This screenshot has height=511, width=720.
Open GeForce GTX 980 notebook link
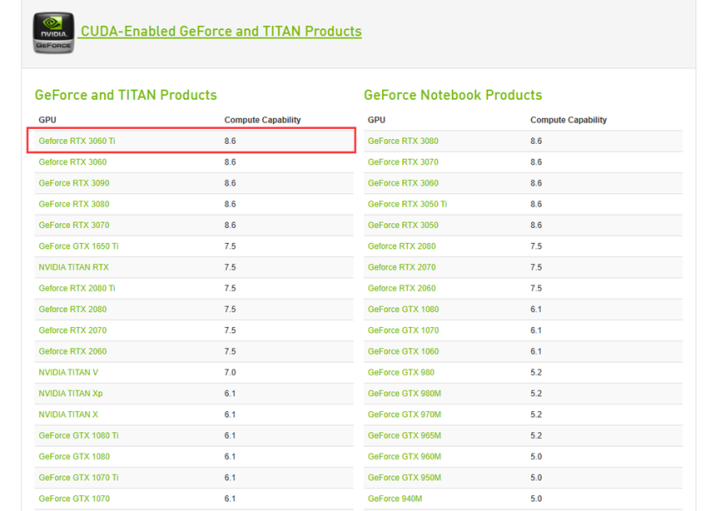pos(401,372)
